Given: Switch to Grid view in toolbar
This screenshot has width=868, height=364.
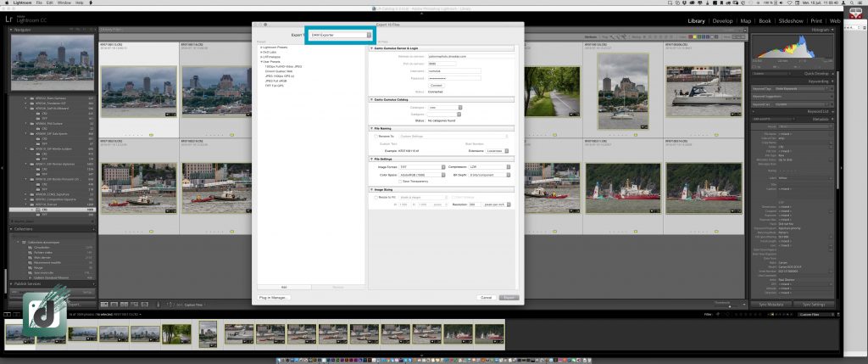Looking at the screenshot, I should (x=104, y=304).
